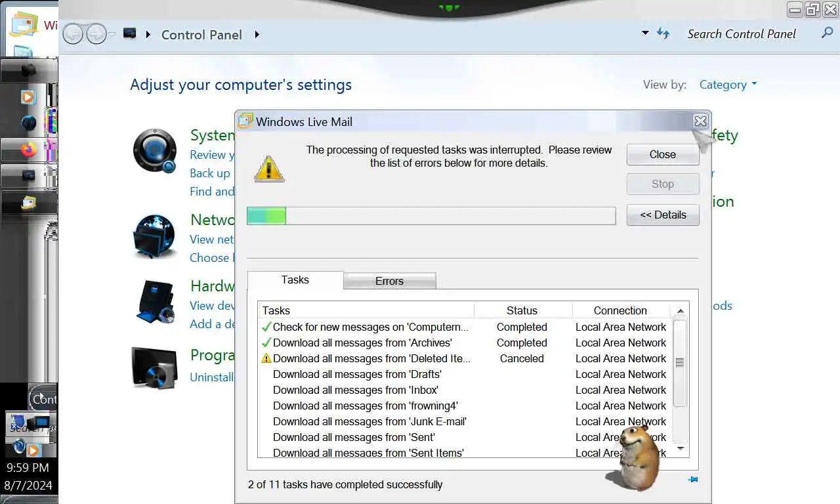The height and width of the screenshot is (504, 840).
Task: Select the 'Download all messages from 'Junk E-mail'' row
Action: coord(465,421)
